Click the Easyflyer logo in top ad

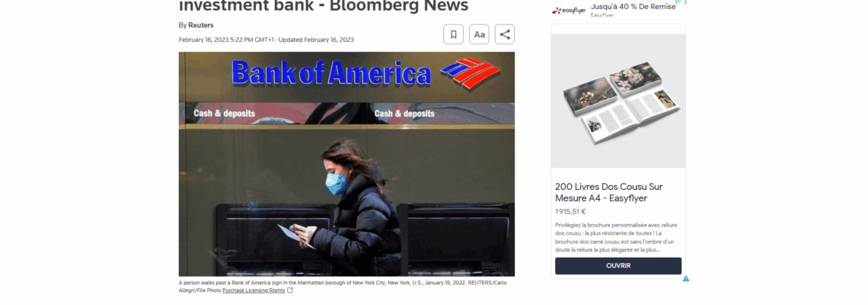click(569, 11)
